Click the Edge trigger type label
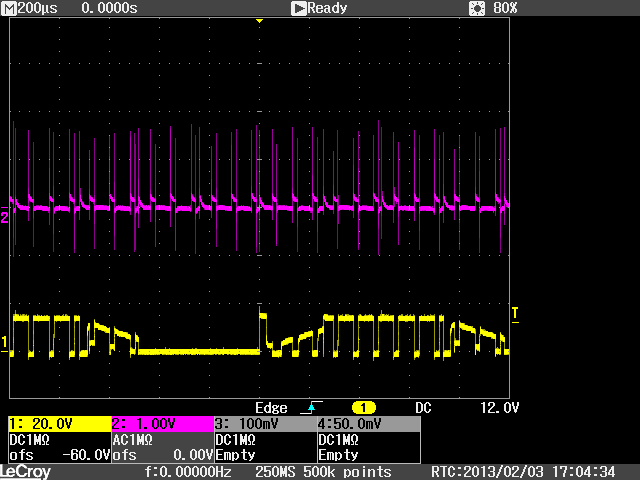This screenshot has height=480, width=640. coord(271,408)
